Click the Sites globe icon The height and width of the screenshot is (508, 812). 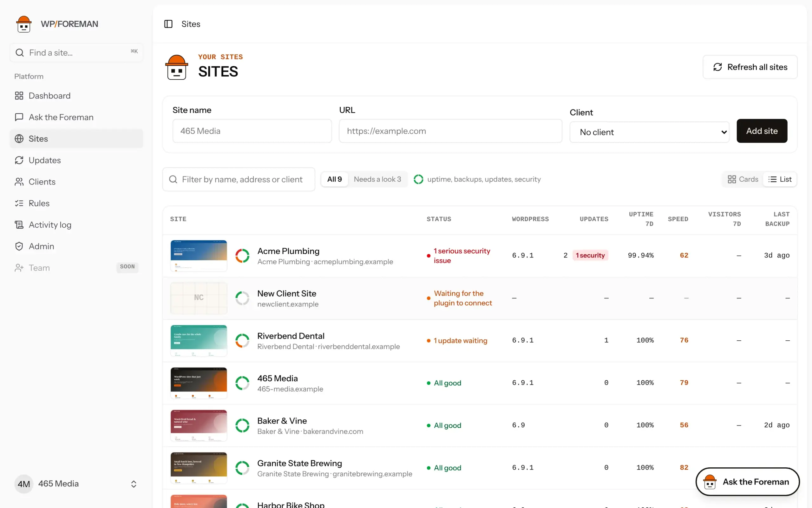point(19,139)
